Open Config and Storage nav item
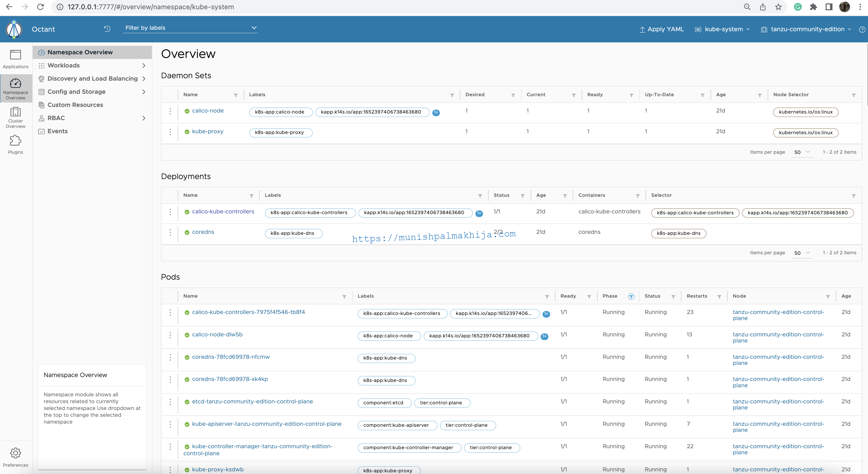868x474 pixels. (76, 92)
